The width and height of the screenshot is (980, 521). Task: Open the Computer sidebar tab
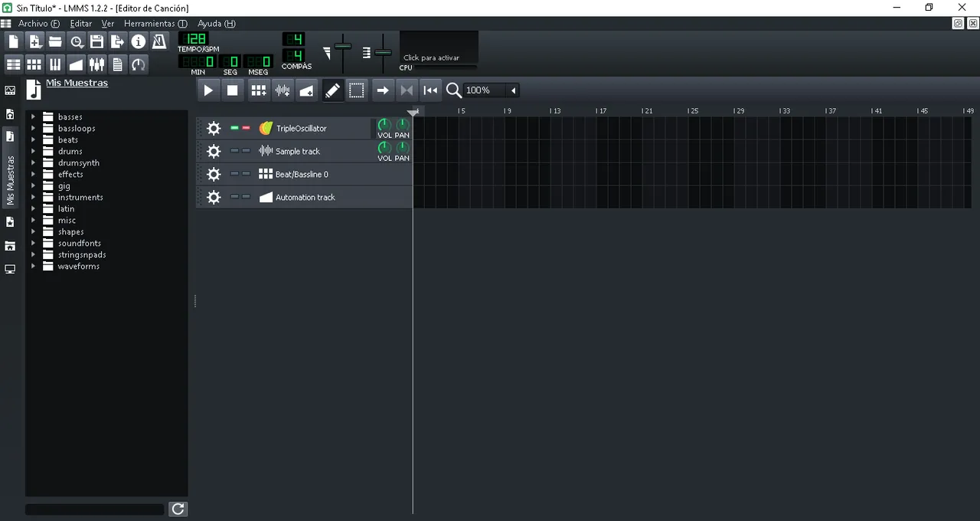click(10, 270)
